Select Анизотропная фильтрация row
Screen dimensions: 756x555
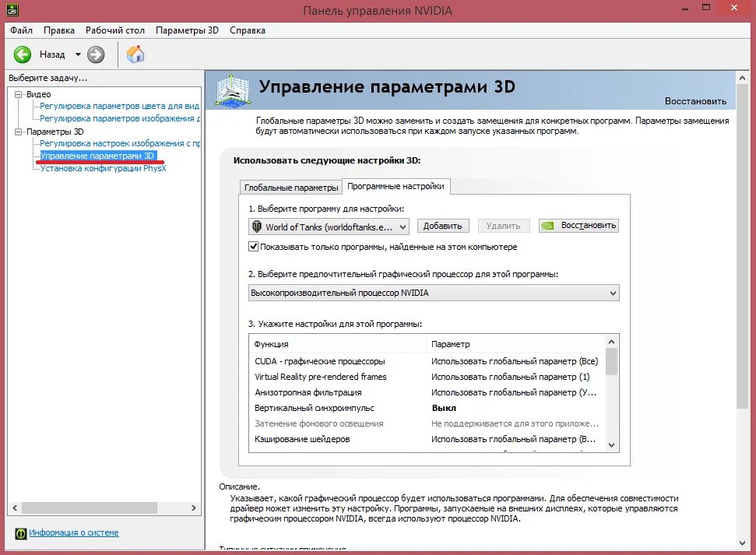[x=427, y=392]
